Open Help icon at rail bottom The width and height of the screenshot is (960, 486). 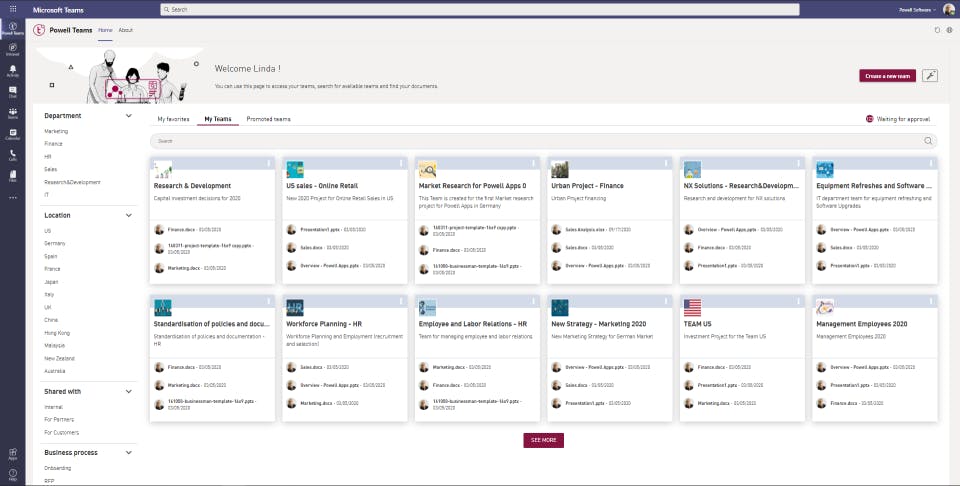click(x=13, y=474)
